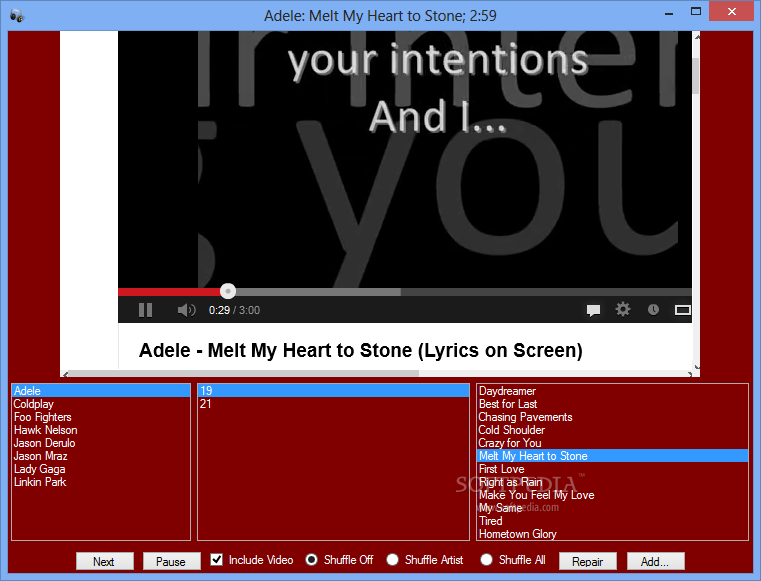
Task: Click the browser pane horizontal scrollbar thumb
Action: pyautogui.click(x=244, y=374)
